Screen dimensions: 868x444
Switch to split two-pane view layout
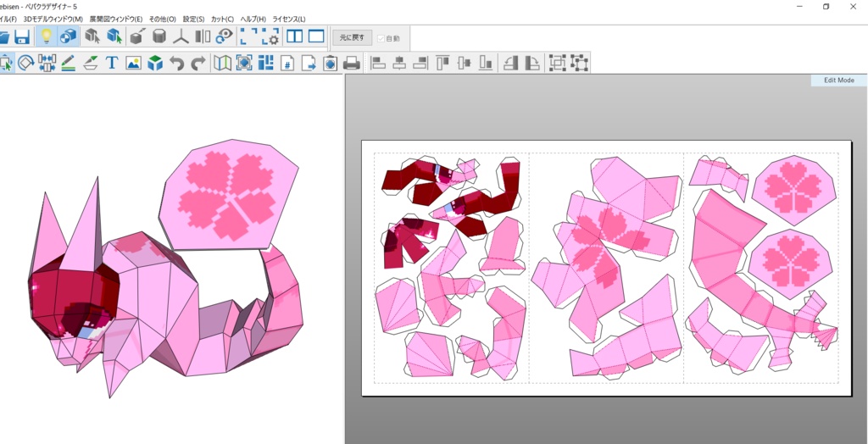coord(294,37)
